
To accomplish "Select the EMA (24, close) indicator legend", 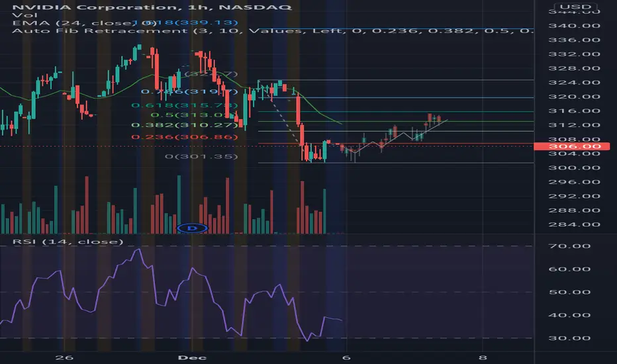I will point(84,23).
